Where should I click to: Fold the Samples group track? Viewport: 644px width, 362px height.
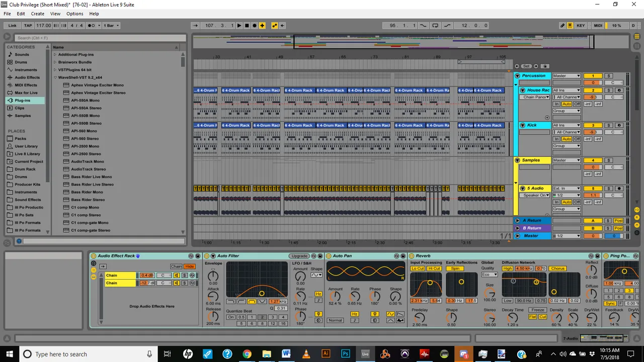coord(517,160)
